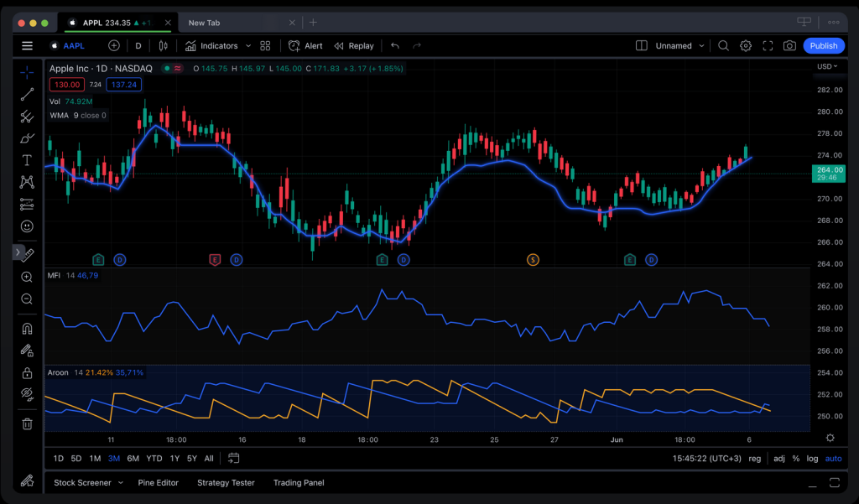The image size is (859, 504).
Task: Click the orange S split marker
Action: (x=533, y=260)
